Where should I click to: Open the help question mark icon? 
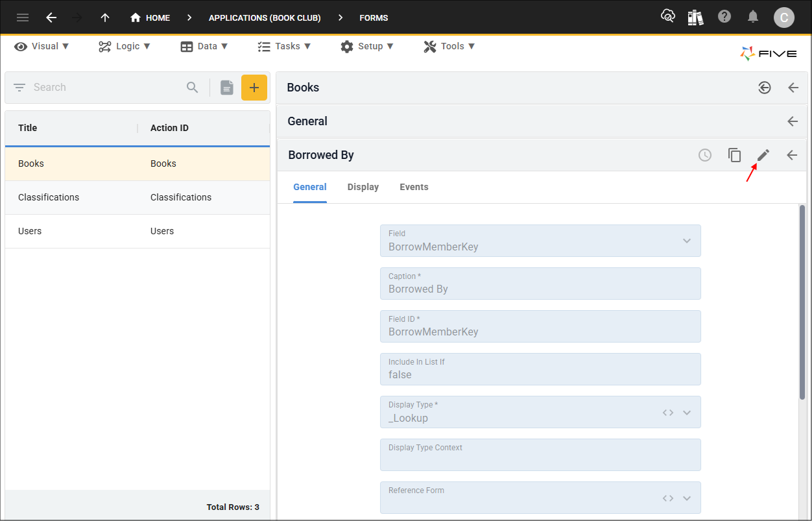[724, 18]
